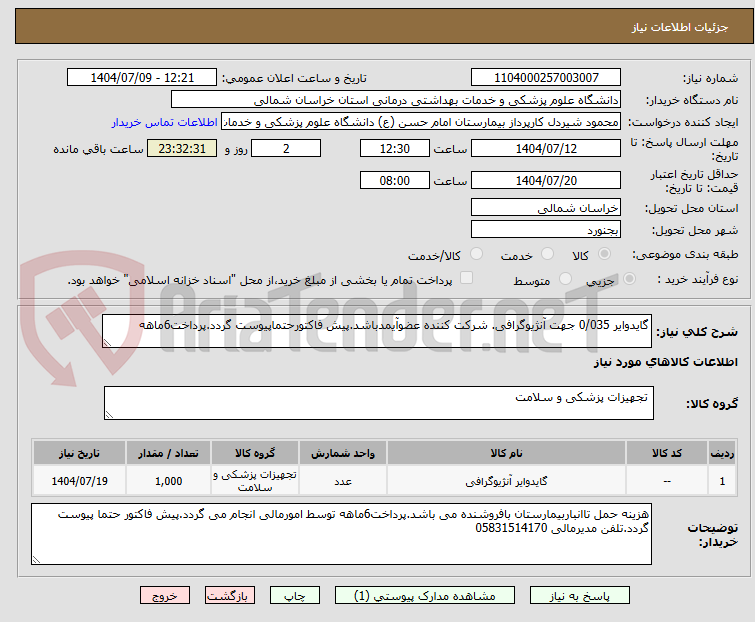This screenshot has height=622, width=755.
Task: Click the deadline time field 12:30
Action: click(394, 148)
